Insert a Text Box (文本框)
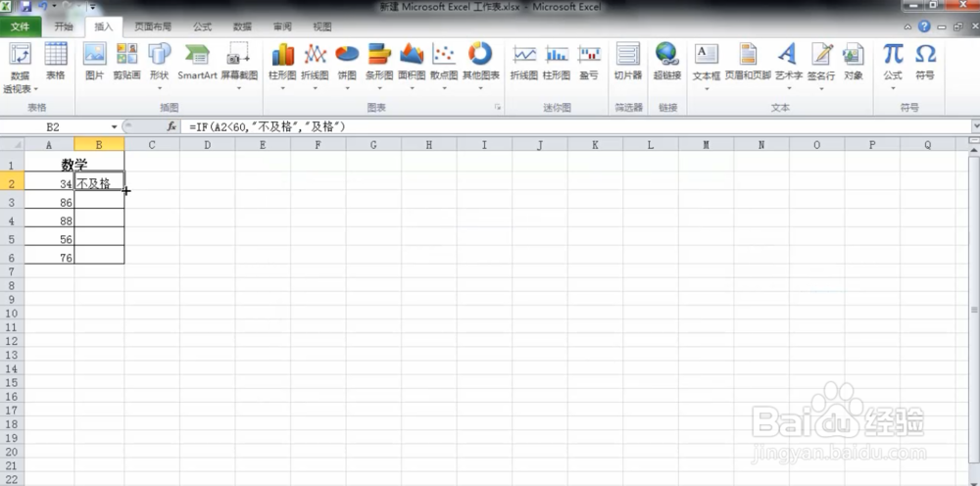This screenshot has width=980, height=486. click(x=707, y=66)
